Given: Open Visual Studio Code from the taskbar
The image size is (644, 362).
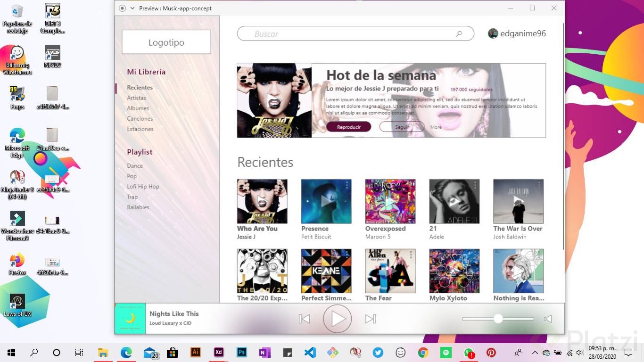Looking at the screenshot, I should (310, 352).
